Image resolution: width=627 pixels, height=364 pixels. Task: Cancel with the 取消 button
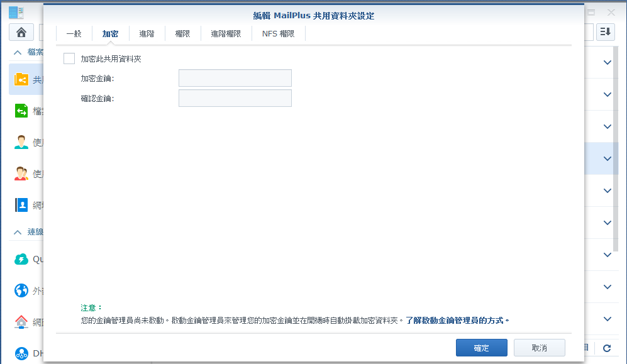pyautogui.click(x=540, y=348)
